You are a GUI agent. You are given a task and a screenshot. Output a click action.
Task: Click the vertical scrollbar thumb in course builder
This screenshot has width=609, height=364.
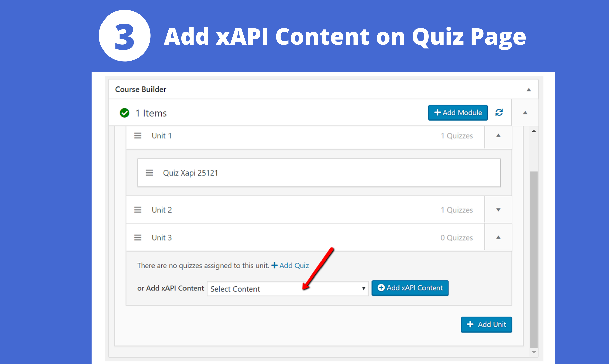click(534, 259)
